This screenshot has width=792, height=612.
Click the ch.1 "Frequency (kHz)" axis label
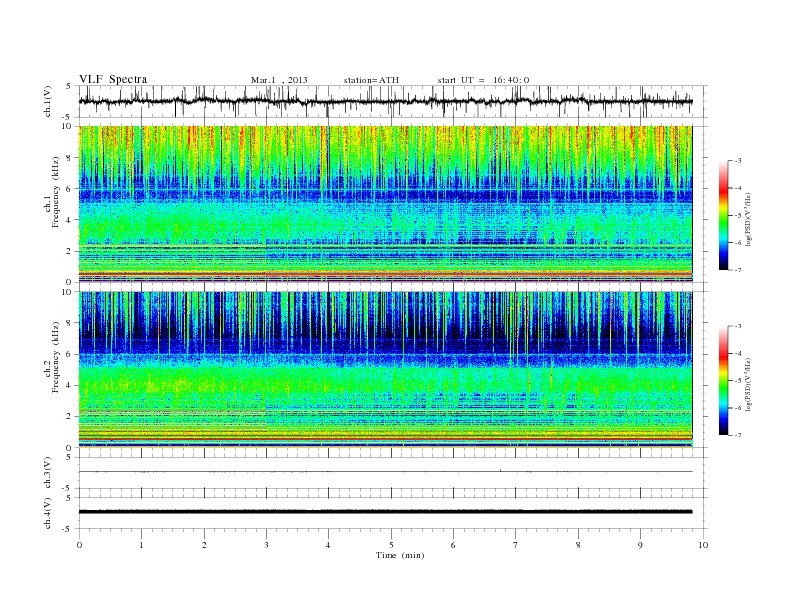(56, 192)
